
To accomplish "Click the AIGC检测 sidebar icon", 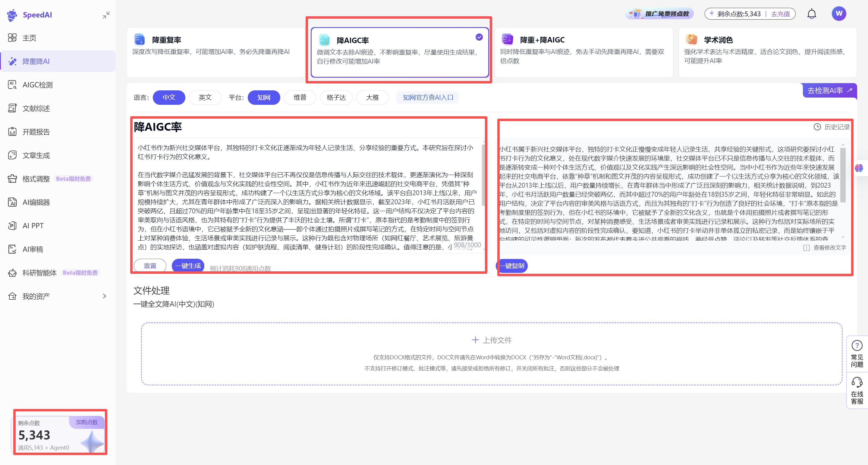I will point(12,85).
